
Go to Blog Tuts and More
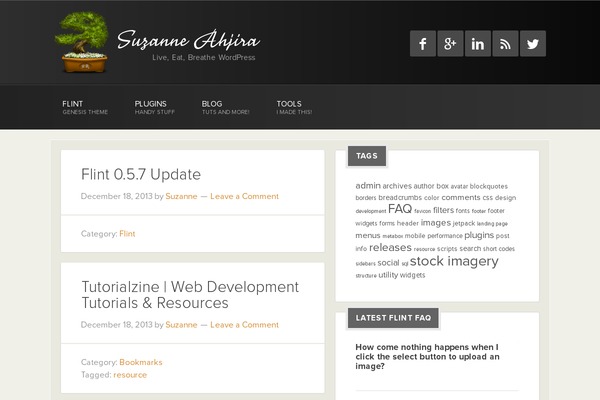[x=225, y=107]
